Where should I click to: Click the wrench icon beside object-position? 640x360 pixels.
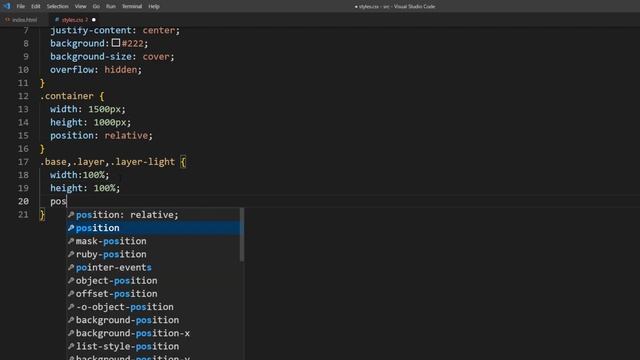(71, 280)
